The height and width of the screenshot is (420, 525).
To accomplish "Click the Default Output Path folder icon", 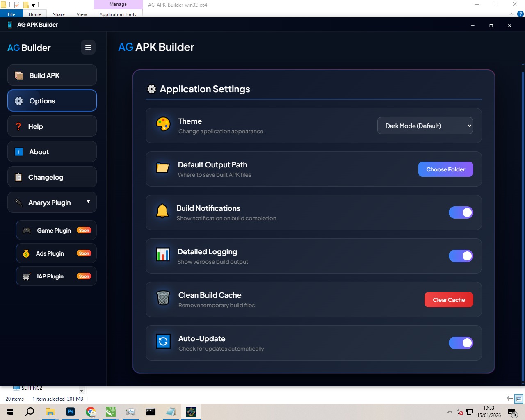I will coord(162,168).
